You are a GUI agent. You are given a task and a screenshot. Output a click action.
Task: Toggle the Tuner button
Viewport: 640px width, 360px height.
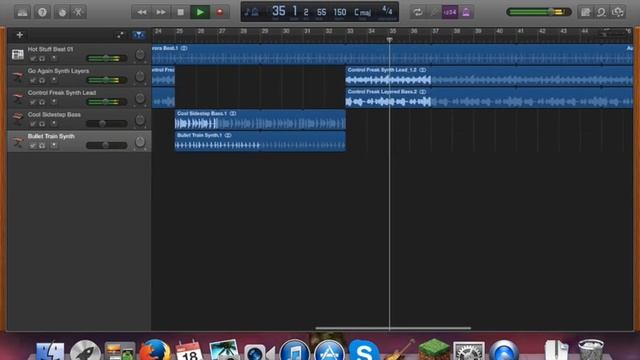(434, 12)
